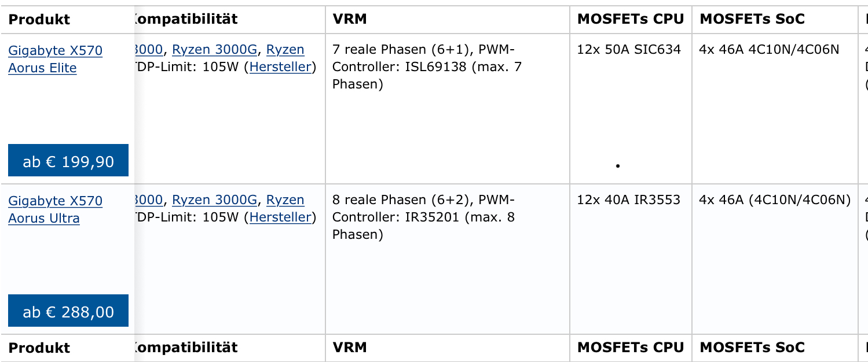The width and height of the screenshot is (868, 362).
Task: Follow the Hersteller link in Aorus Ultra row
Action: pos(280,217)
